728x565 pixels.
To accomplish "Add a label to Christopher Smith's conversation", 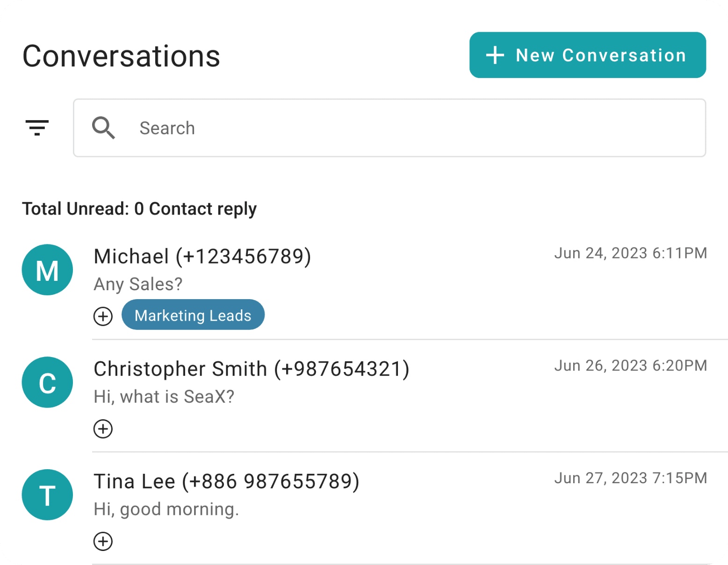I will pos(103,429).
